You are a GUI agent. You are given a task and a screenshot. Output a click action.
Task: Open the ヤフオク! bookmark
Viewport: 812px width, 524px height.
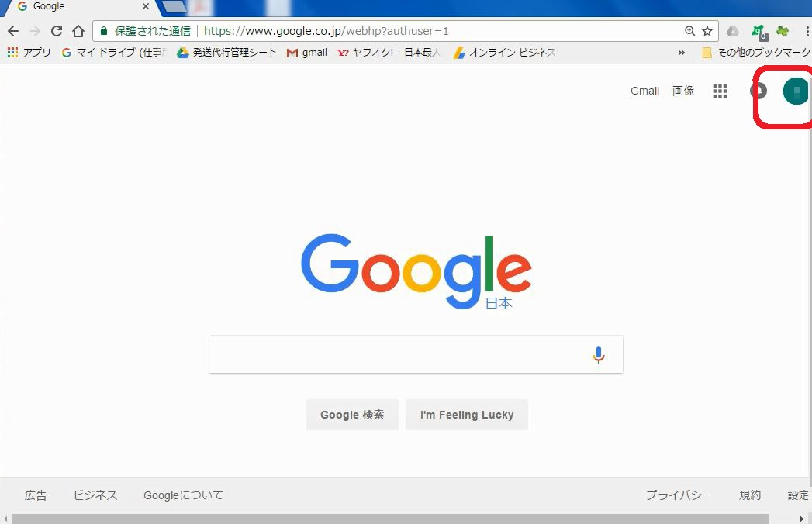tap(389, 52)
